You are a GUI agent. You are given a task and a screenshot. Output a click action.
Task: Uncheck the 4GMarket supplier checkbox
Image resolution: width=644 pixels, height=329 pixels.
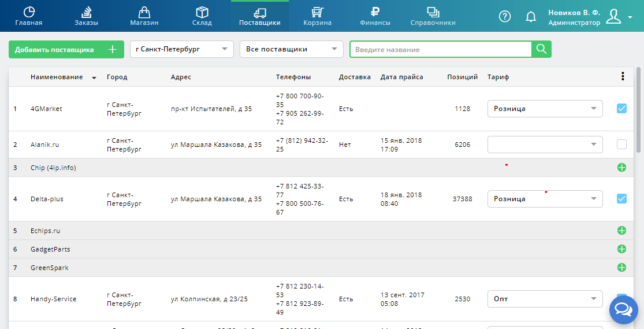(621, 109)
